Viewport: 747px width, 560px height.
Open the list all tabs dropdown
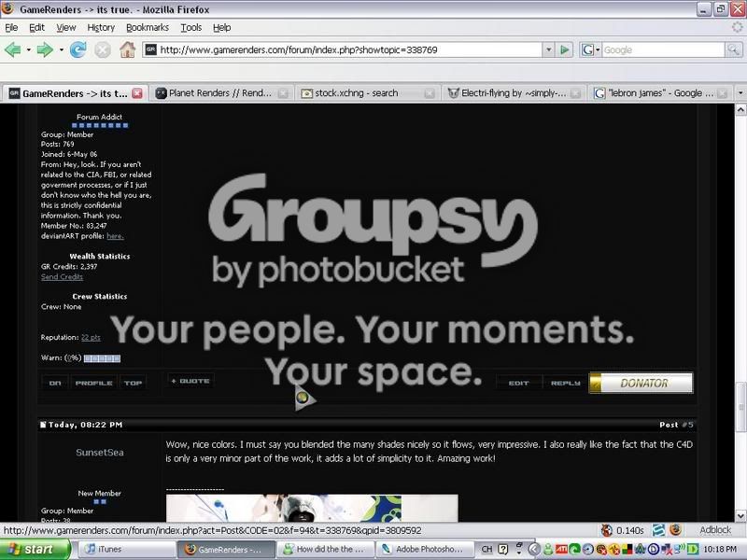(740, 92)
